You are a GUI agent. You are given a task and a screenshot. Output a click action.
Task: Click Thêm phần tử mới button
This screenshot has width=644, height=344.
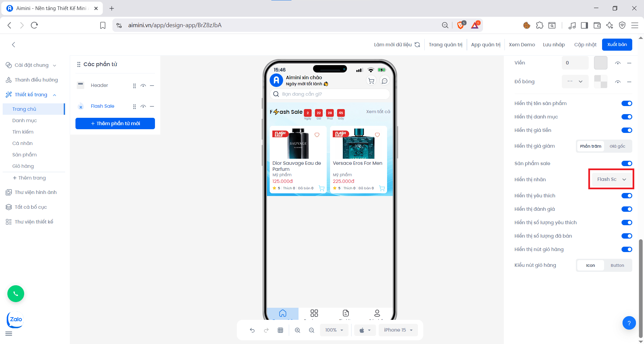point(115,124)
